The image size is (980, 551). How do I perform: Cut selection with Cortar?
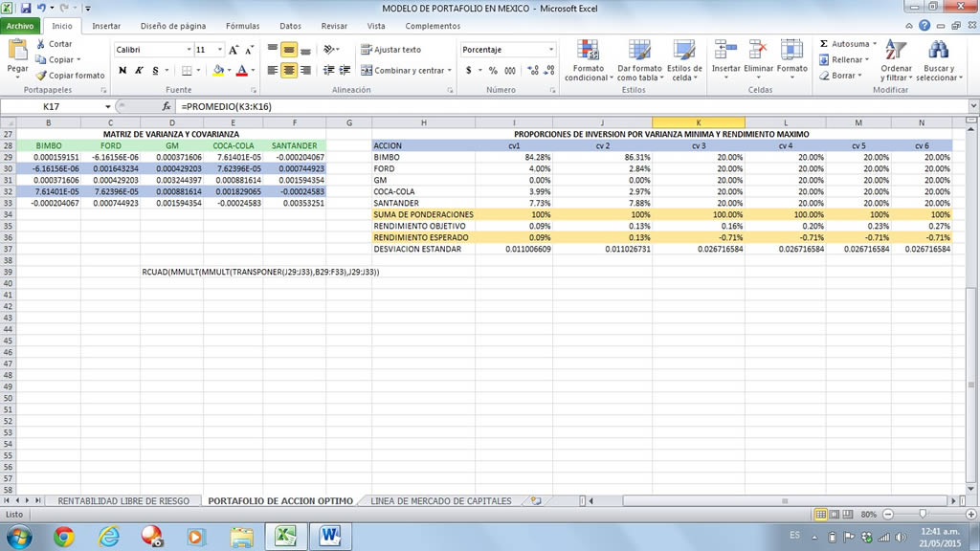55,44
